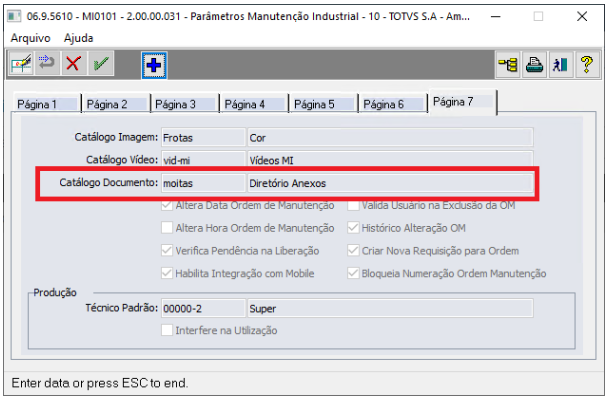This screenshot has height=400, width=608.
Task: Click the blue plus add icon
Action: point(154,65)
